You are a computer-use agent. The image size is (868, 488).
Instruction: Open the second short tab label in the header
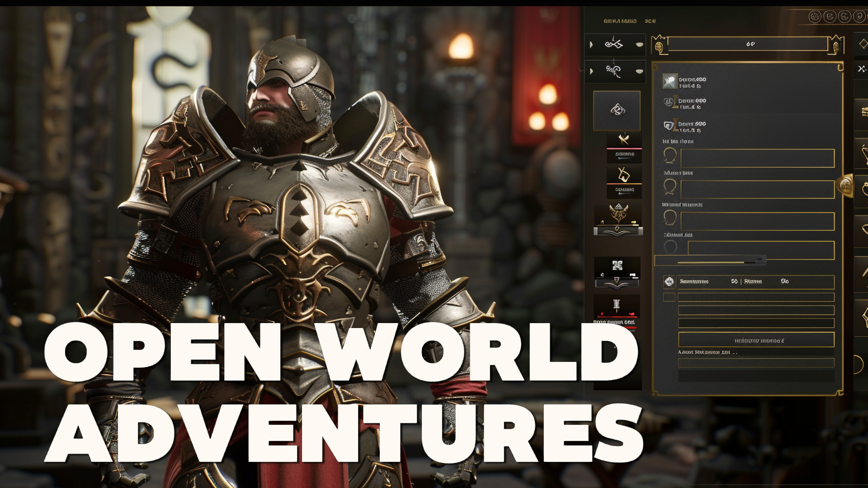pos(650,21)
